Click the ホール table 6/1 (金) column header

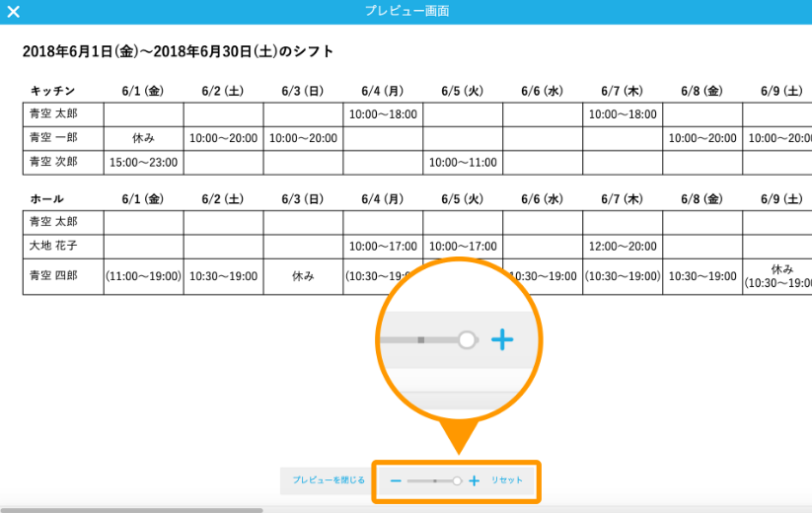click(x=143, y=199)
